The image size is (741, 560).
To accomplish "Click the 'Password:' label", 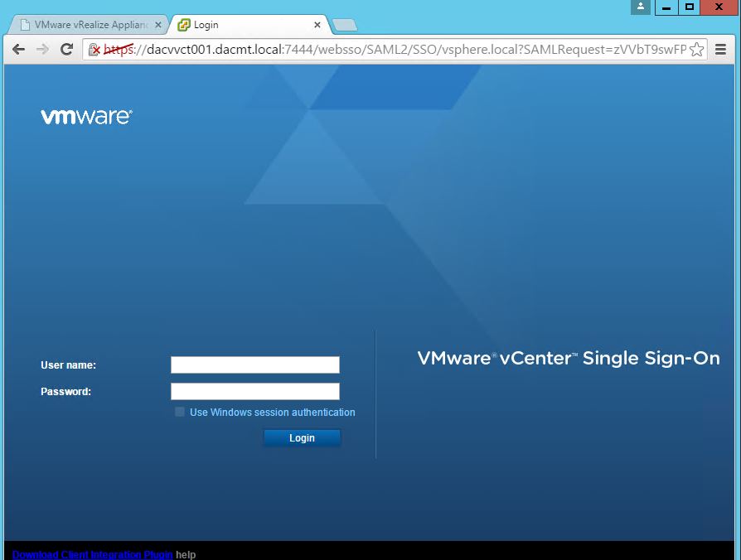I will point(65,392).
